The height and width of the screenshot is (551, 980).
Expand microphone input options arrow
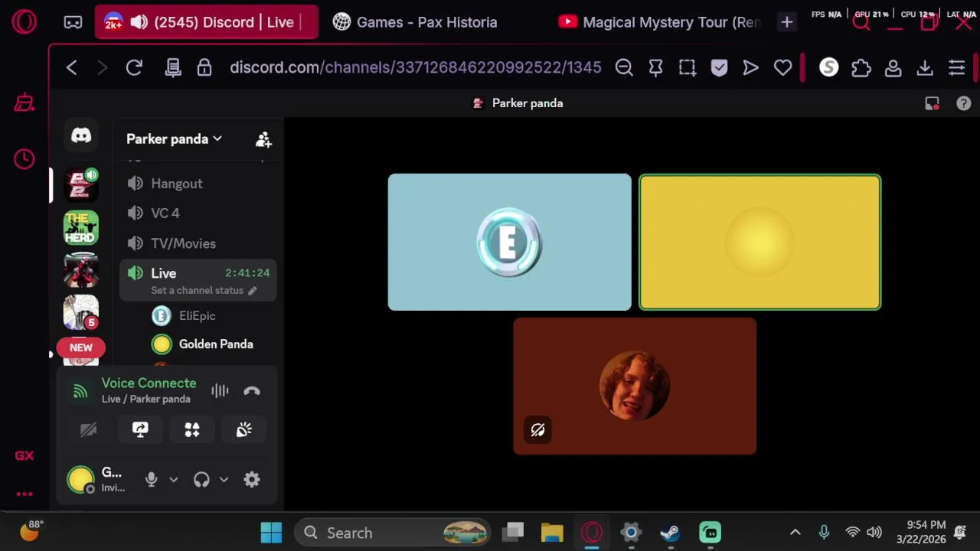pos(174,480)
